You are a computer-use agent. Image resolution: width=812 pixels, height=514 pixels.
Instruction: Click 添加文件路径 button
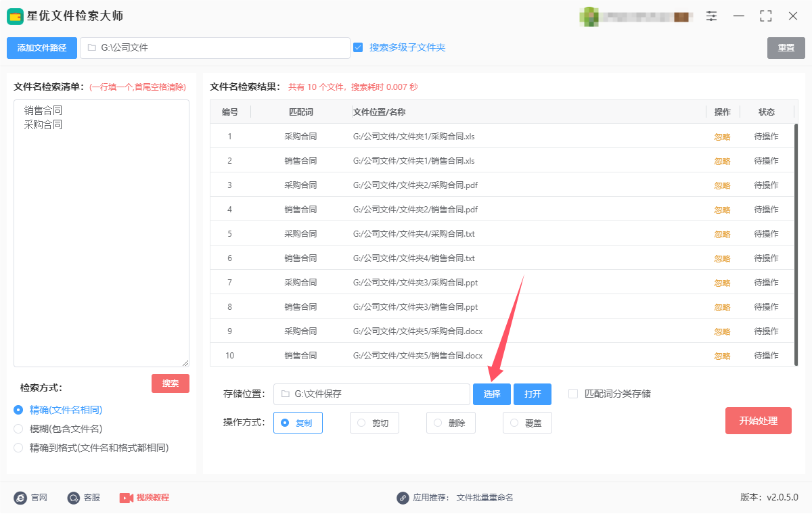click(42, 48)
